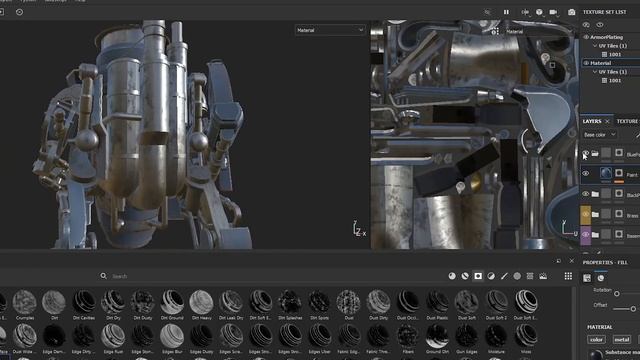Collapse UV Tiles under ArmorPlating
Screen dimensions: 640x360
pos(595,46)
